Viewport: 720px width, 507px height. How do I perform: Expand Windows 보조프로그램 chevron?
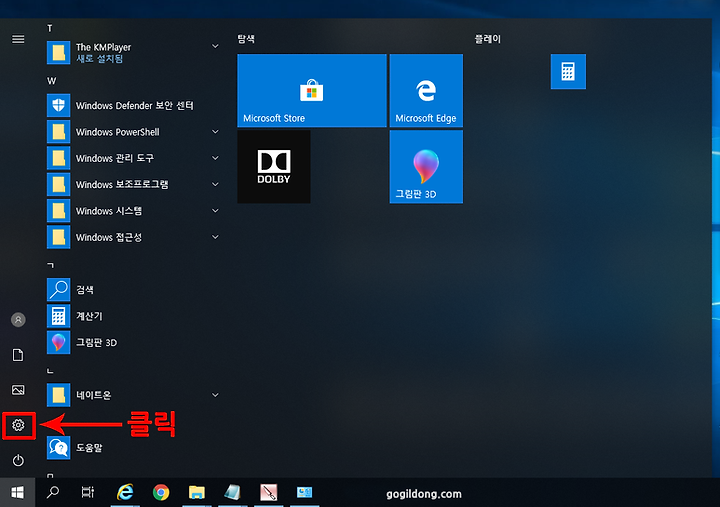coord(215,185)
